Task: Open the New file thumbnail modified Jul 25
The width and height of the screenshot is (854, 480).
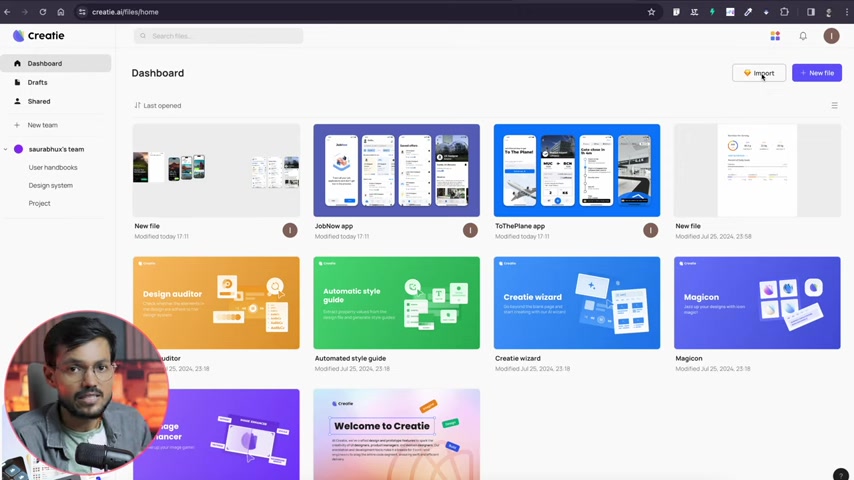Action: (757, 170)
